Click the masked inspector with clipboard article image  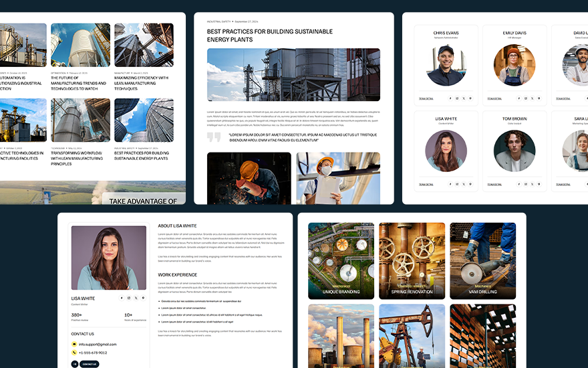click(x=338, y=179)
